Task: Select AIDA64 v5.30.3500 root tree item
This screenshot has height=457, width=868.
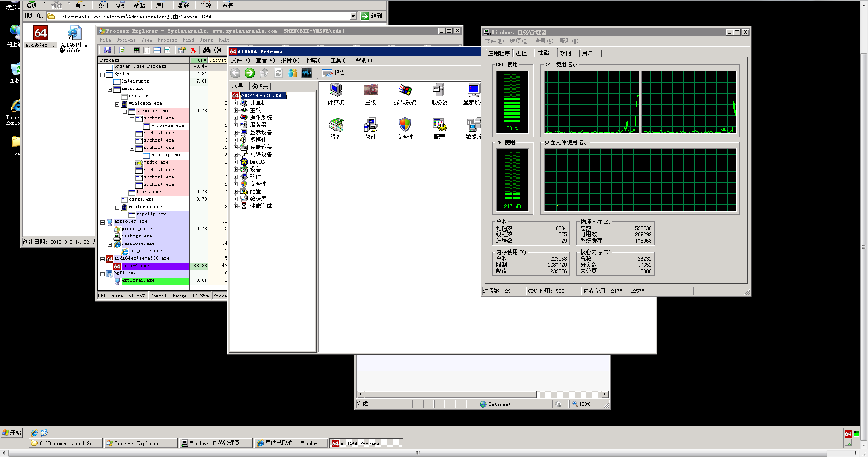Action: (263, 95)
